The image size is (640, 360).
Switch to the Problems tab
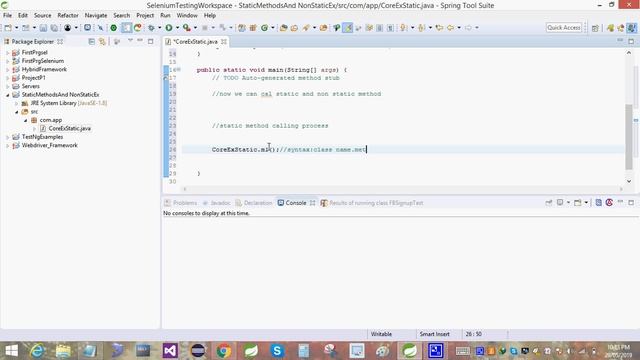pos(180,203)
